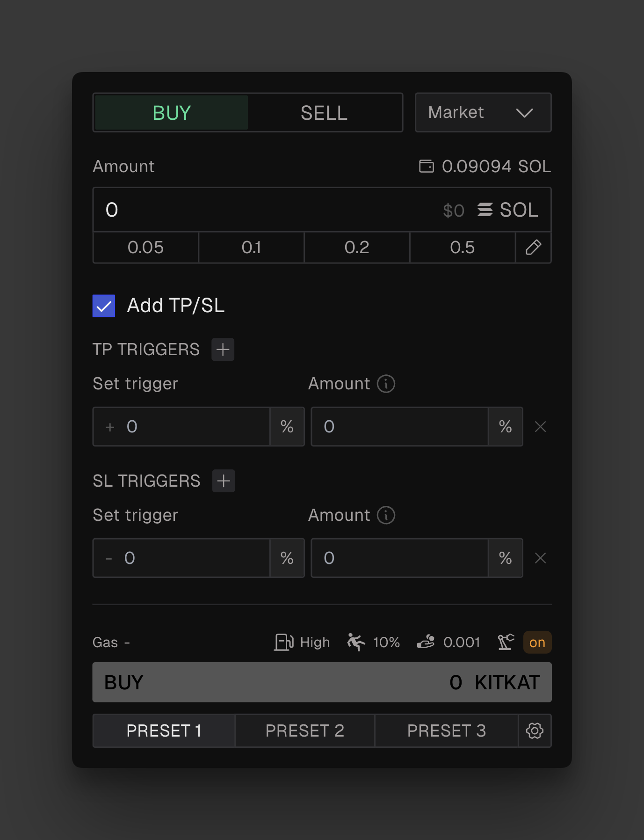Screen dimensions: 644x840
Task: Add a new SL trigger with plus icon
Action: point(224,481)
